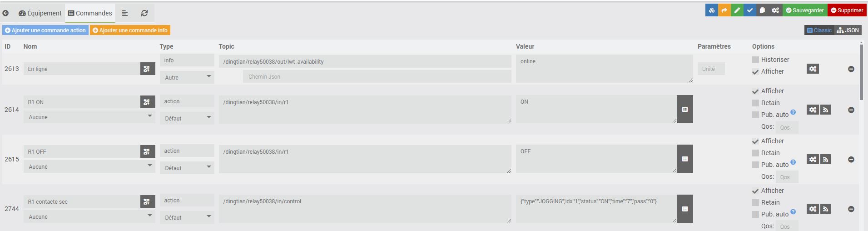Click the Sauvegarder button
Screen dimensions: 868x231
[x=804, y=10]
